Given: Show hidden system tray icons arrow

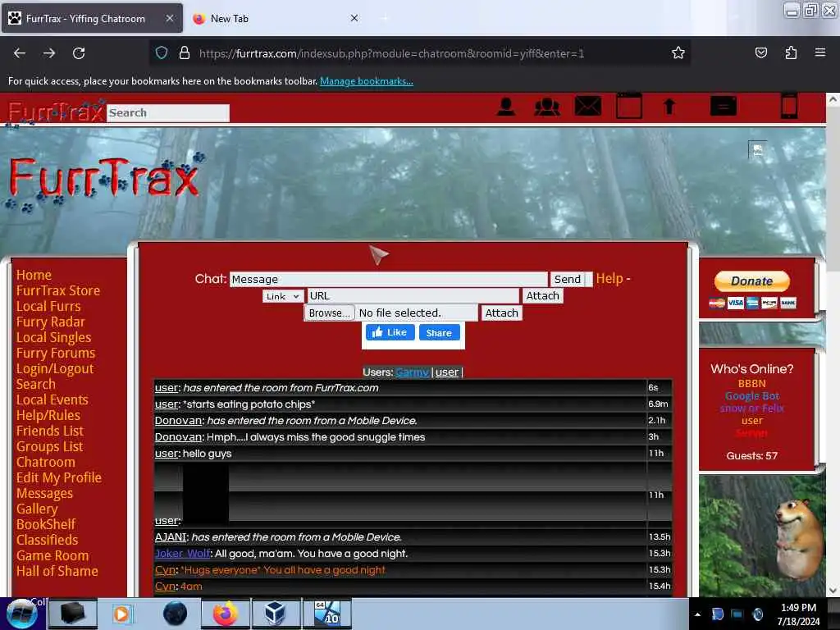Looking at the screenshot, I should 697,614.
